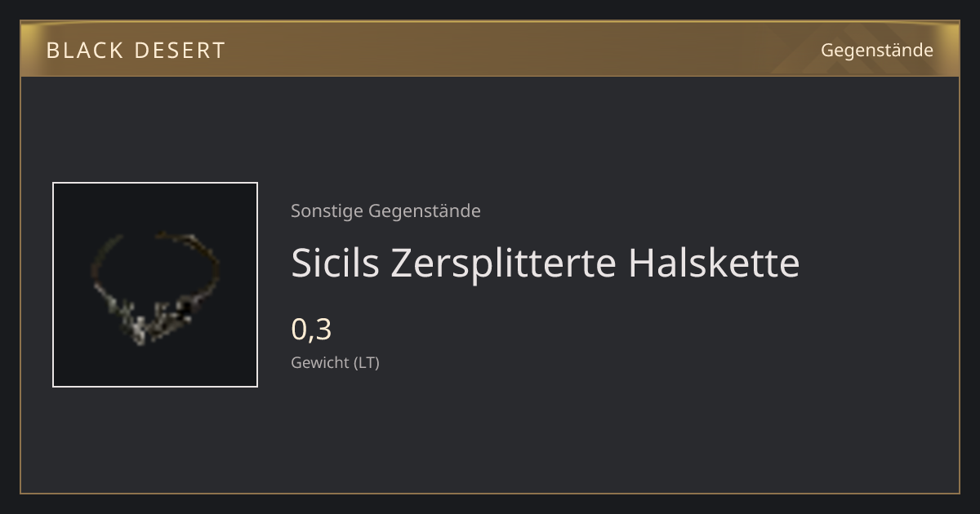Click the white-bordered item image frame
This screenshot has height=514, width=980.
coord(155,285)
